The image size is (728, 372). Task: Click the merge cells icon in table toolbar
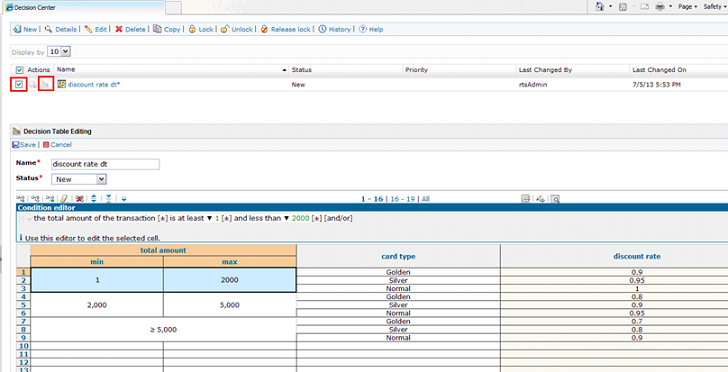click(109, 199)
